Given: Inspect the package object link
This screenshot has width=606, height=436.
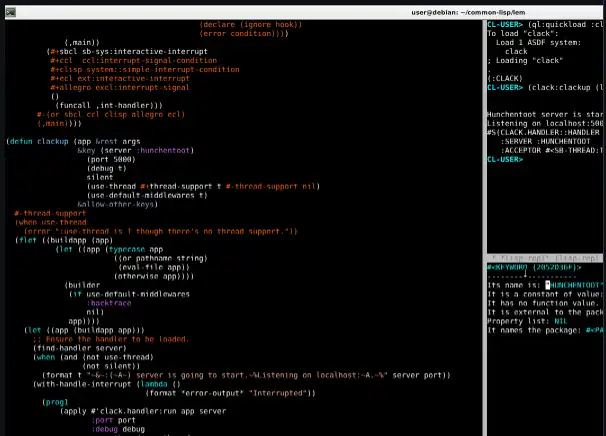Looking at the screenshot, I should click(594, 330).
